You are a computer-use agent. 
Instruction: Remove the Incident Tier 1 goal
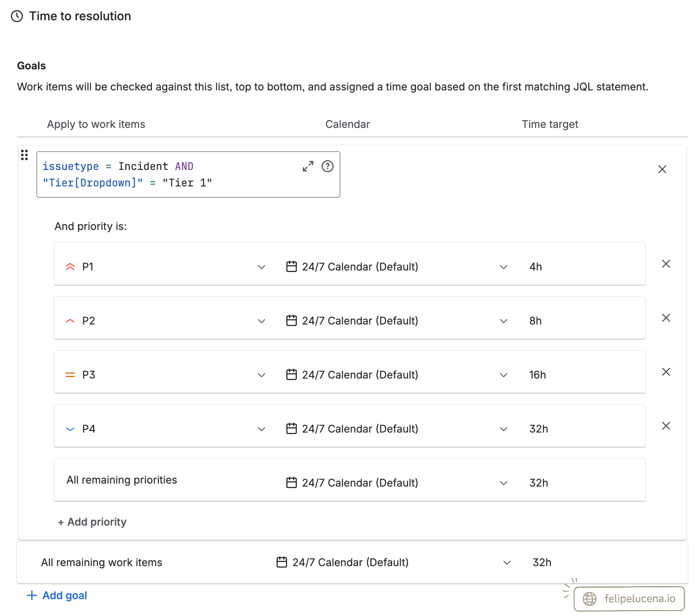click(662, 169)
